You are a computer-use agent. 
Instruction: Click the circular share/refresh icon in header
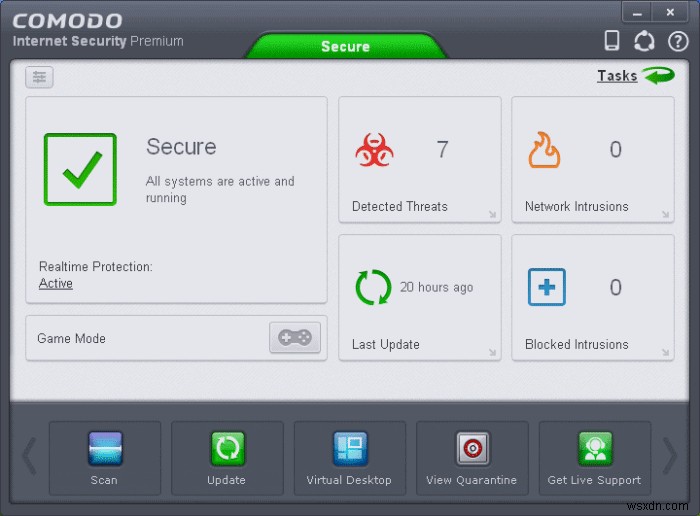(644, 41)
